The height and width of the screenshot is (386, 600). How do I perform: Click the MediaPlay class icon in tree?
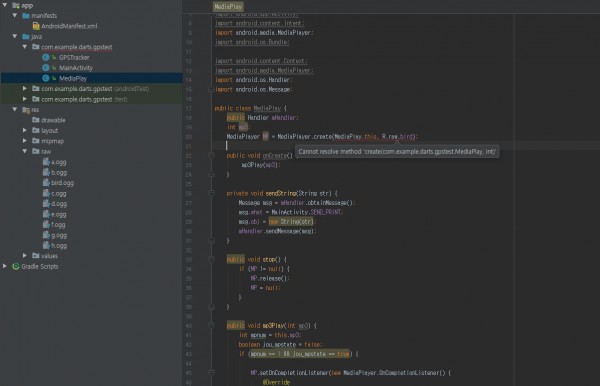(46, 78)
